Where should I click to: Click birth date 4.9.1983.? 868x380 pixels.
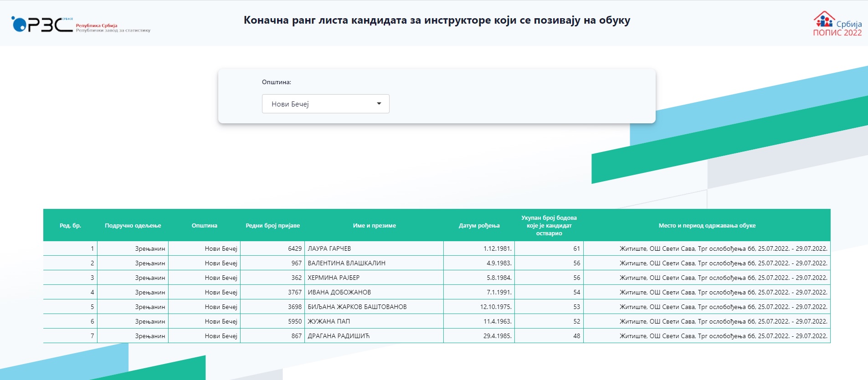(x=499, y=263)
